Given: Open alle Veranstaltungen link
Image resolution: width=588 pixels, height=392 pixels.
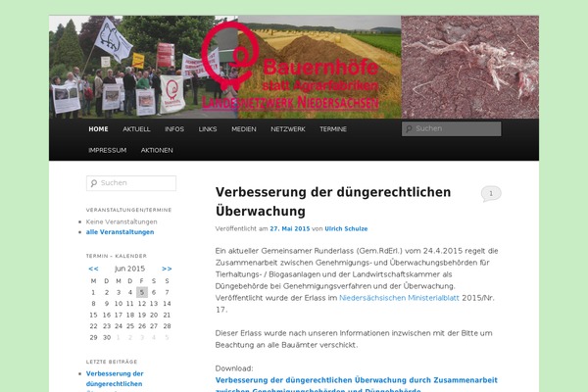Looking at the screenshot, I should click(120, 232).
